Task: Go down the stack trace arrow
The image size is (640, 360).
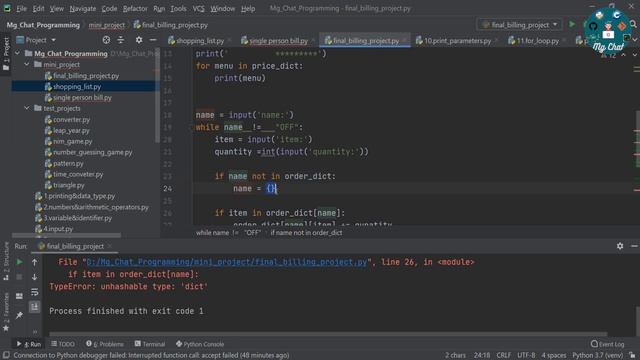Action: tap(35, 278)
